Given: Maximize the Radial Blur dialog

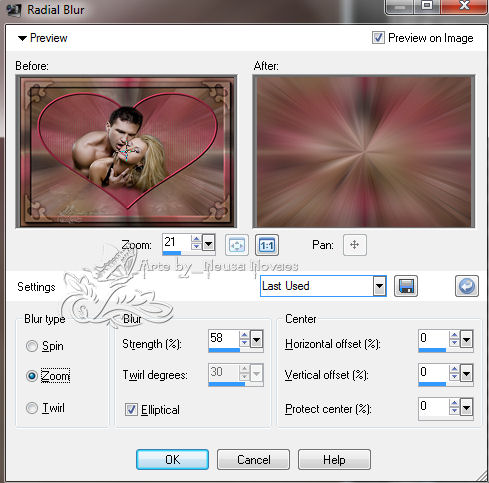Looking at the screenshot, I should click(x=427, y=7).
